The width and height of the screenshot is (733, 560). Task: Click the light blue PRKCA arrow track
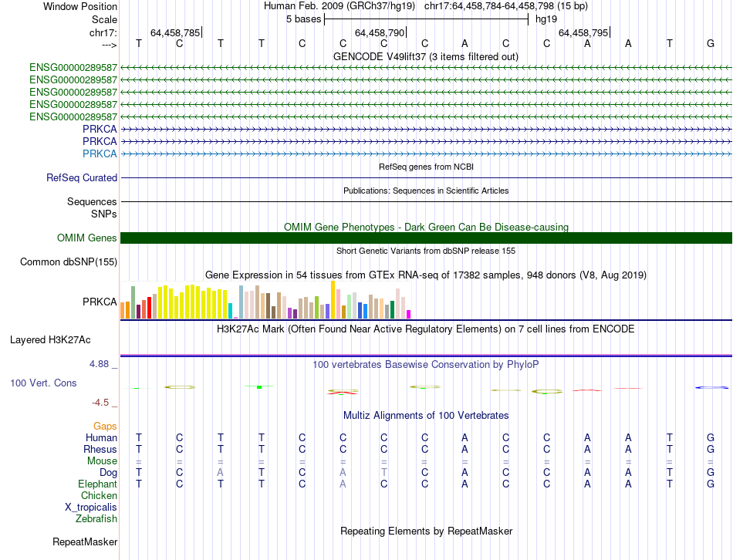click(x=426, y=153)
